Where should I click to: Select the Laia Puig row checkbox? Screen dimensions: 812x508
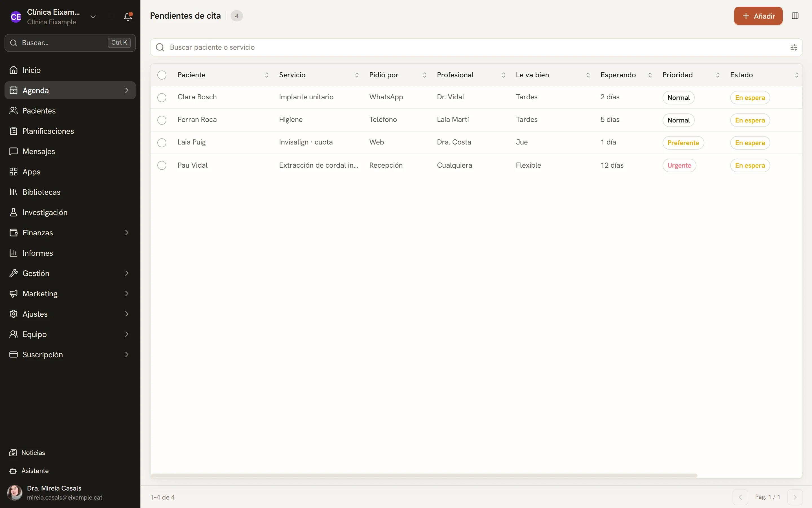(162, 143)
